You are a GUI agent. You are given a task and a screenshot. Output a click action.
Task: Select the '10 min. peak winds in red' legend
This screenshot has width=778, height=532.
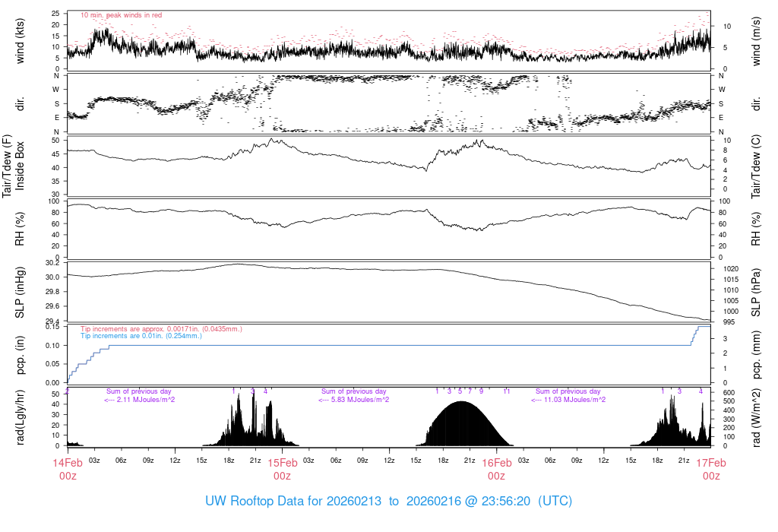coord(121,15)
